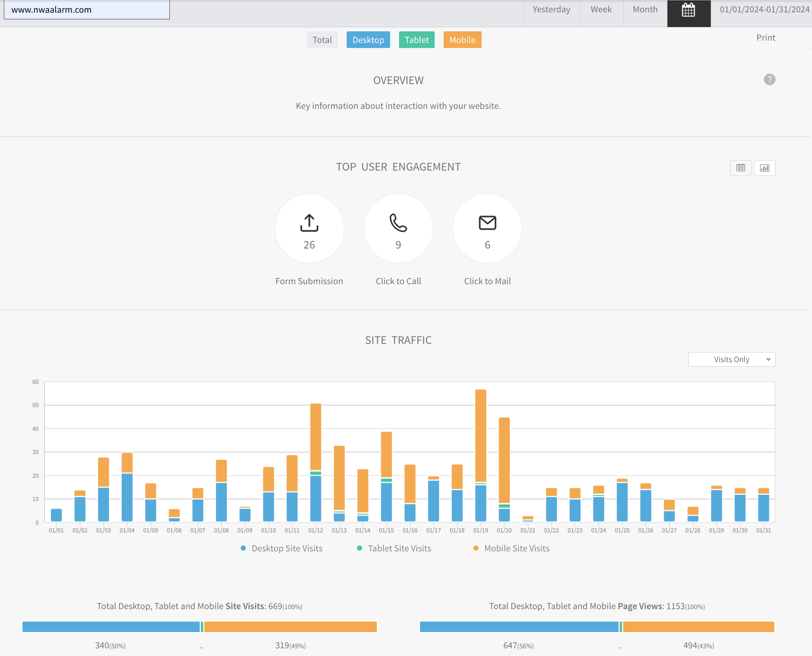Open the date range 01/01/2024-01/31/2024 selector

pyautogui.click(x=764, y=10)
